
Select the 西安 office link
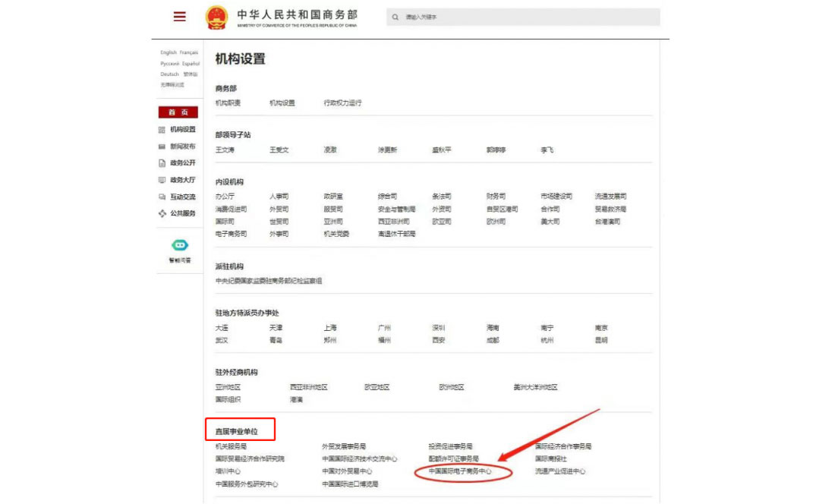coord(439,340)
